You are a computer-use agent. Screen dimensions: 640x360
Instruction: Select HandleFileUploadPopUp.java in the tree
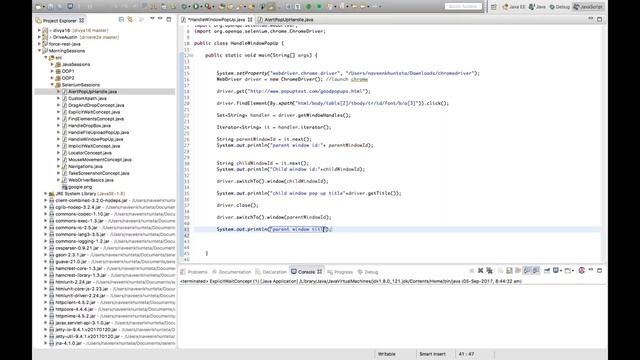[x=98, y=132]
